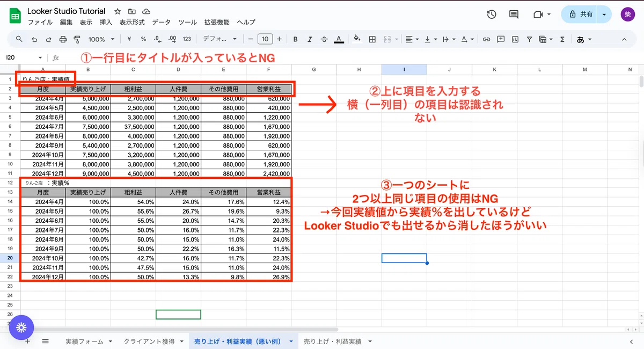Screen dimensions: 644x349
Task: Create a filter
Action: point(530,39)
